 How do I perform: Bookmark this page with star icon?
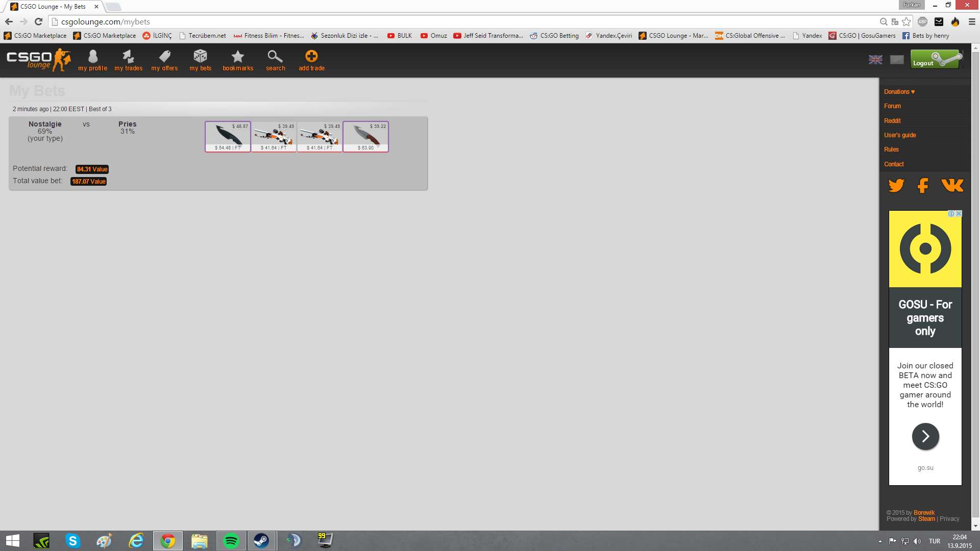[x=906, y=21]
